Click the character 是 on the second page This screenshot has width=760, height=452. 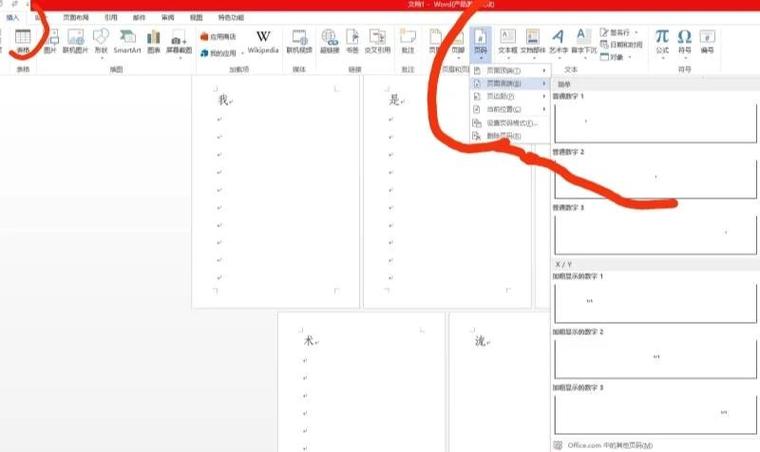[x=394, y=100]
